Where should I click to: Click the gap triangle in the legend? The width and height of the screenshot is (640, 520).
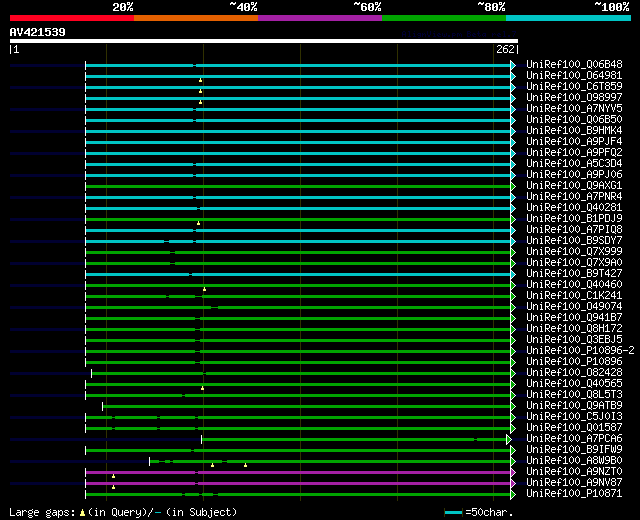82,512
